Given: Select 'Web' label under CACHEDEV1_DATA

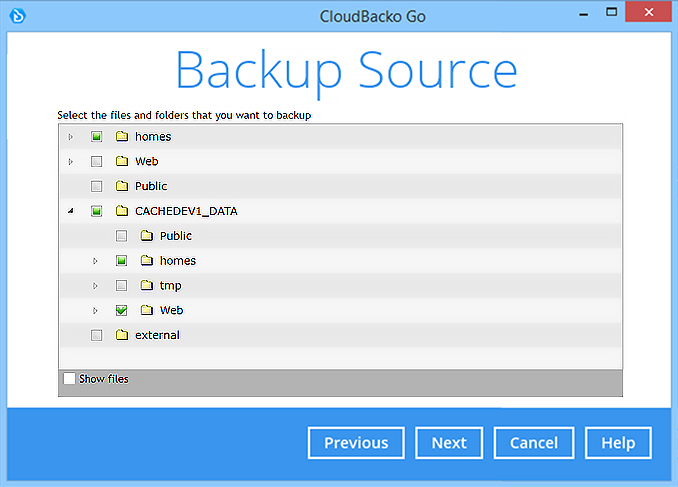Looking at the screenshot, I should [x=171, y=310].
